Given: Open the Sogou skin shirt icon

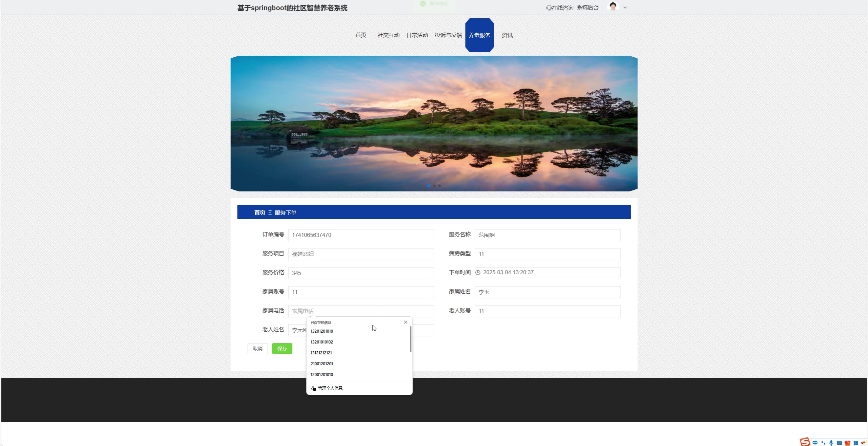Looking at the screenshot, I should pyautogui.click(x=847, y=443).
